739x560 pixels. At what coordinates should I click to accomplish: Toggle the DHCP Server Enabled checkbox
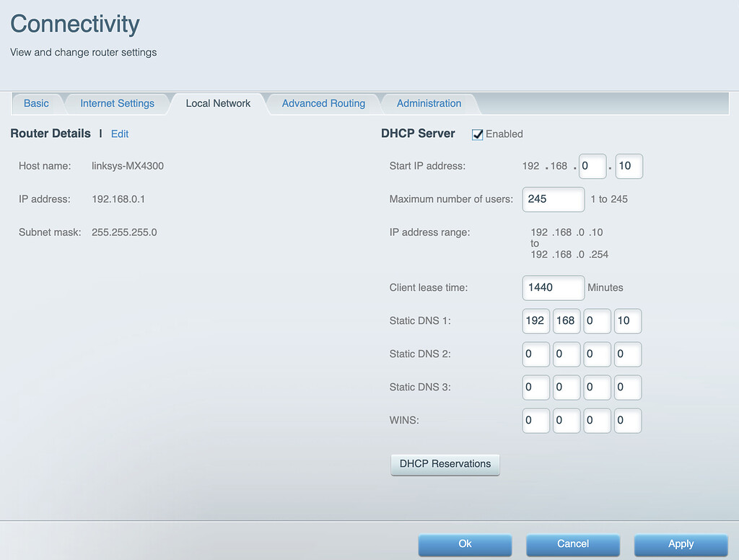(477, 134)
